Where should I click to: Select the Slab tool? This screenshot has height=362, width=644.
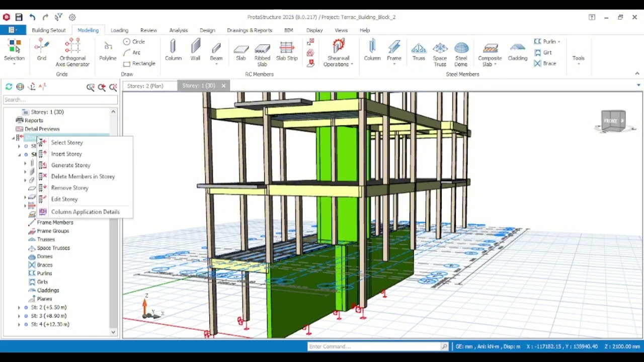point(241,51)
